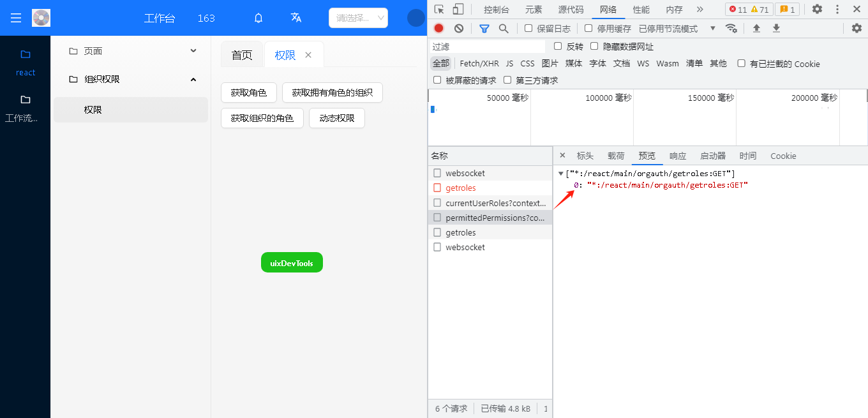Open the 响应 request tab
868x418 pixels.
[678, 156]
